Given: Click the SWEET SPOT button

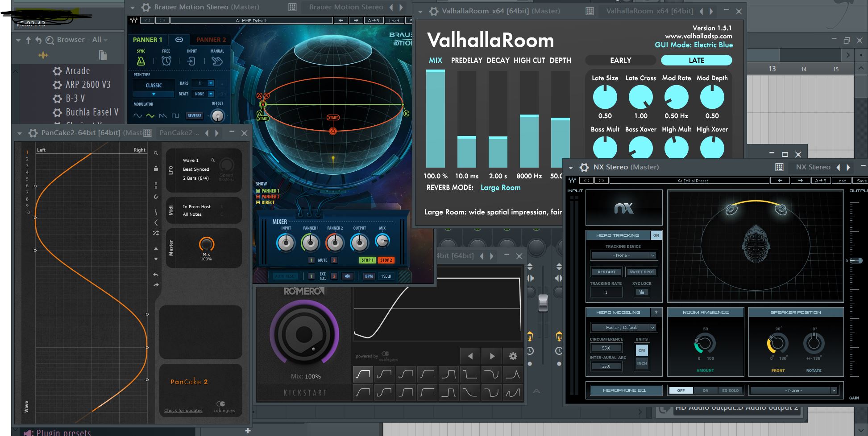Looking at the screenshot, I should 642,272.
